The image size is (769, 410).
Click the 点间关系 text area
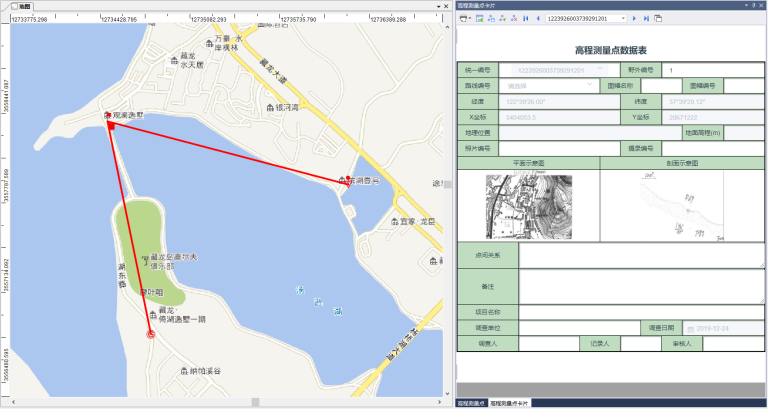[x=641, y=256]
